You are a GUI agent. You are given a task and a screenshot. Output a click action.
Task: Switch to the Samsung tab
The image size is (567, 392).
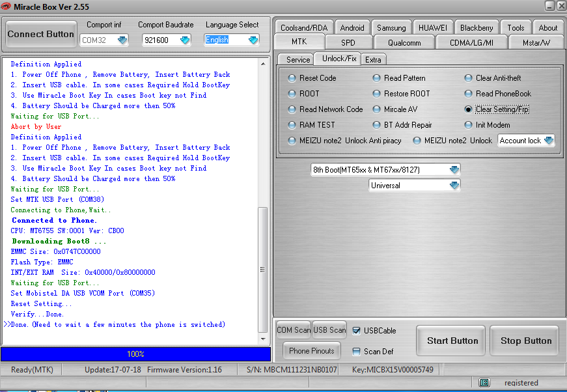click(x=391, y=28)
